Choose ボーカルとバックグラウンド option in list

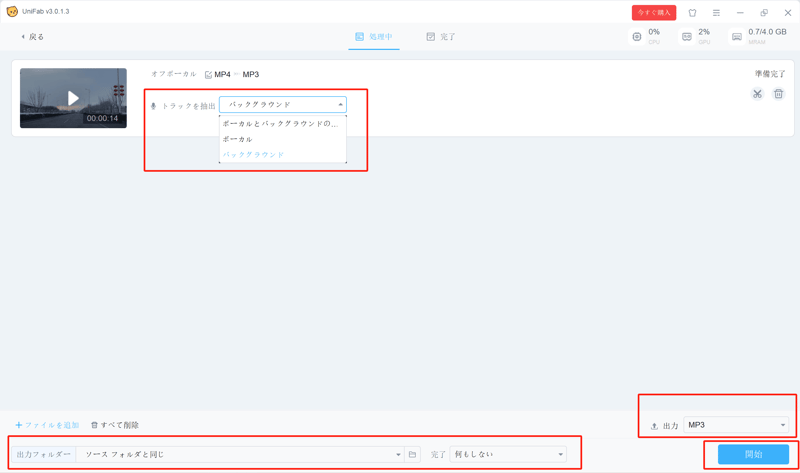[281, 124]
